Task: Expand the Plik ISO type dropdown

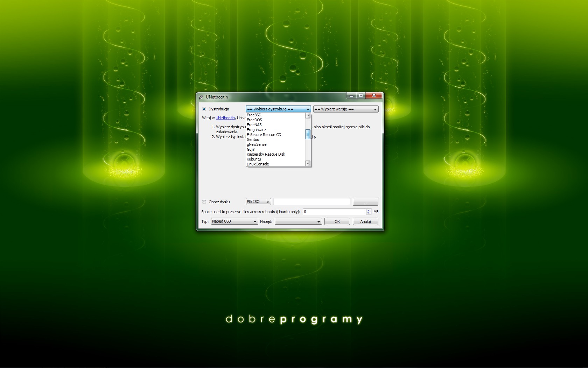Action: pos(258,202)
